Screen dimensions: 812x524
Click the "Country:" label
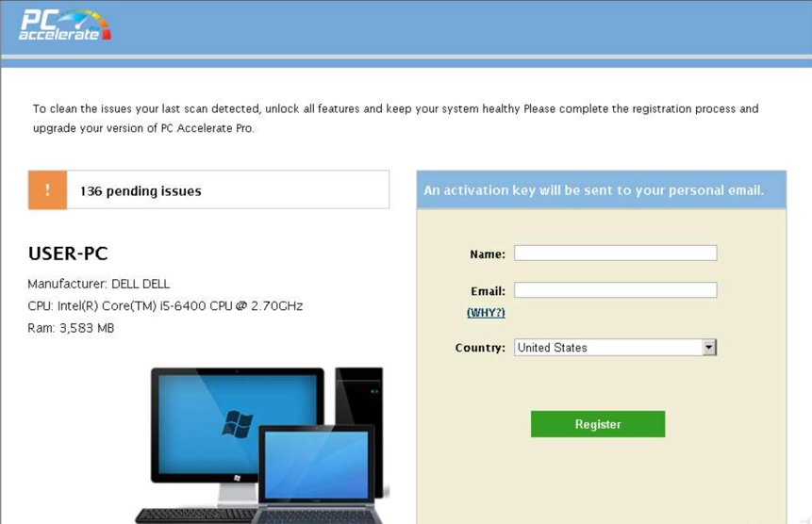(480, 348)
